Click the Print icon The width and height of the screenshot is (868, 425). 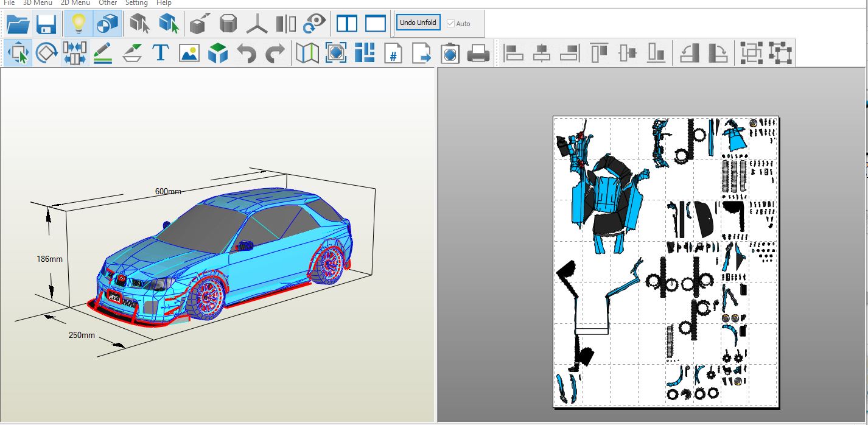click(479, 53)
